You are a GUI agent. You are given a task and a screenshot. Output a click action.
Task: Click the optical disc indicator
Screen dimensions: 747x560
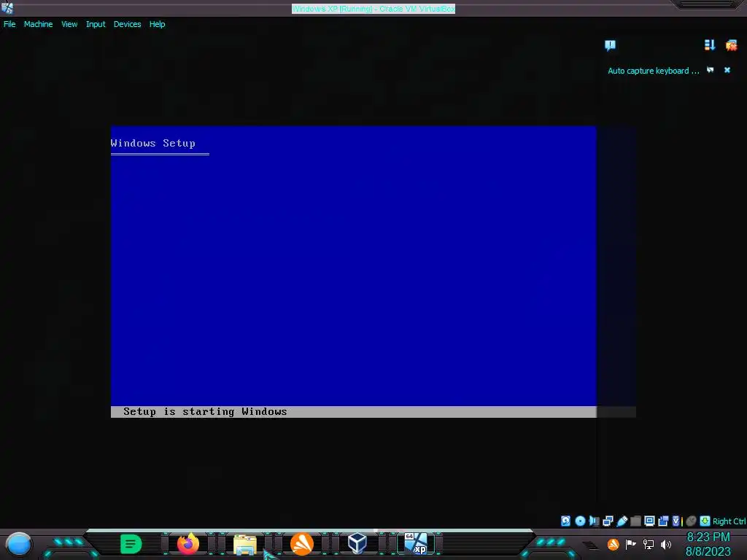(580, 521)
